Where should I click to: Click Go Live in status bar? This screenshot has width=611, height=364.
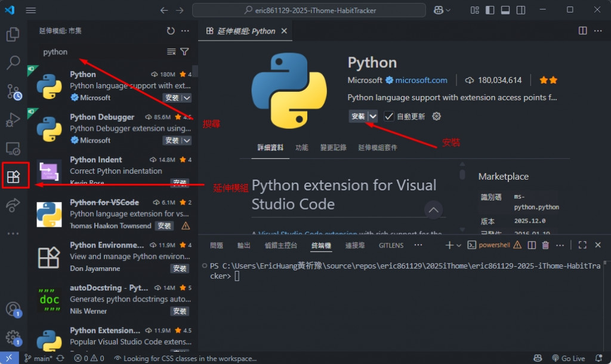569,358
